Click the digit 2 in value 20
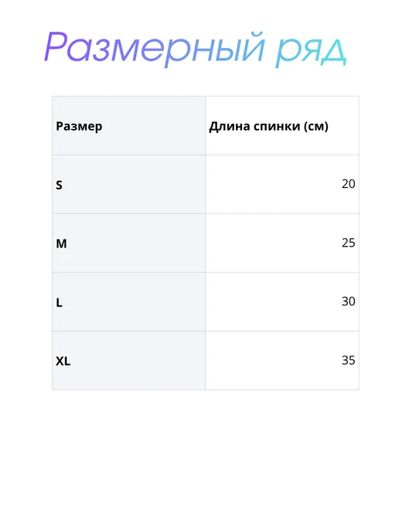 coord(345,183)
